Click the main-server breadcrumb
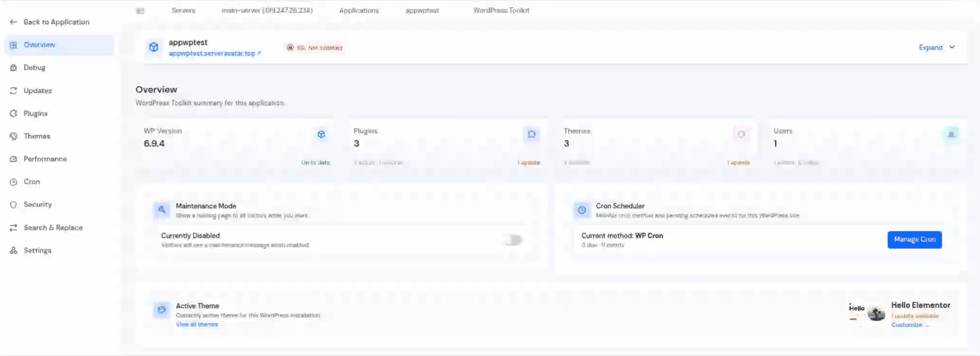Screen dimensions: 980x356 [267, 10]
